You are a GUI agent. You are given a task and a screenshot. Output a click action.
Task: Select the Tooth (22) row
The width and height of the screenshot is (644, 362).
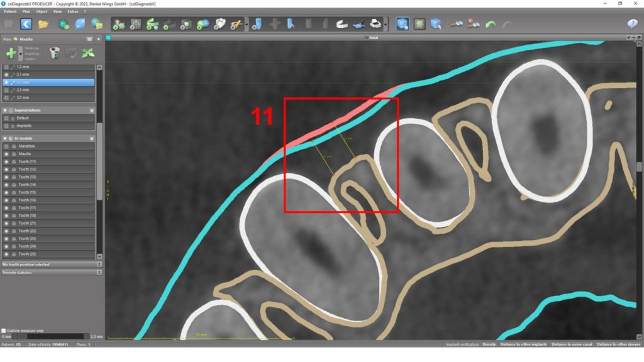tap(48, 231)
